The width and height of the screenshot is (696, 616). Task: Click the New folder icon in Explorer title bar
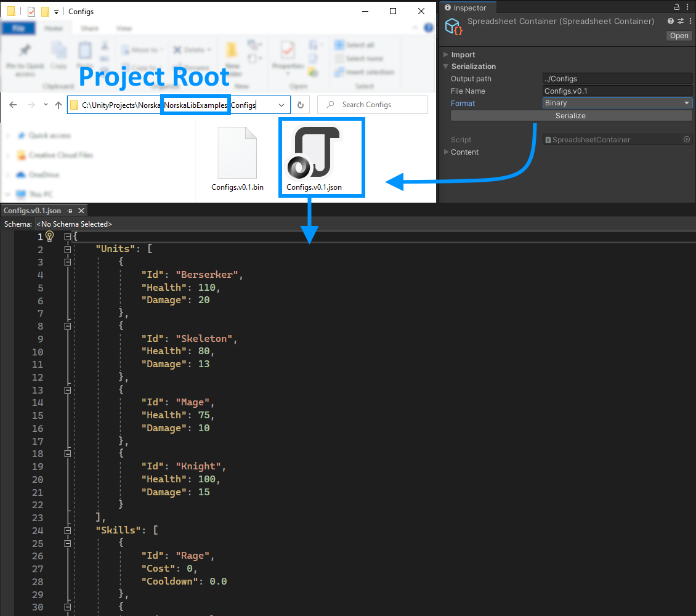(x=45, y=12)
